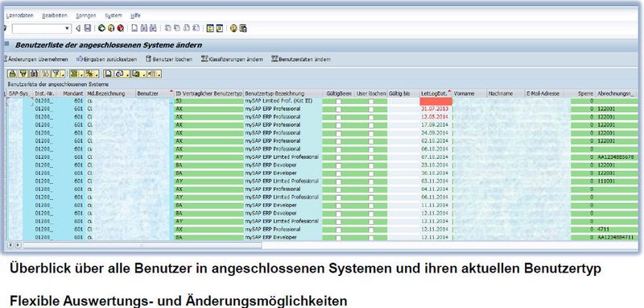Viewport: 644px width, 308px height.
Task: Click the red Cancel icon
Action: (120, 28)
